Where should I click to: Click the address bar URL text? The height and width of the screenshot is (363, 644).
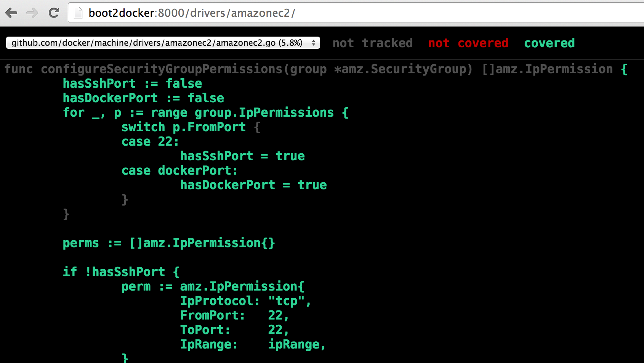pyautogui.click(x=192, y=13)
